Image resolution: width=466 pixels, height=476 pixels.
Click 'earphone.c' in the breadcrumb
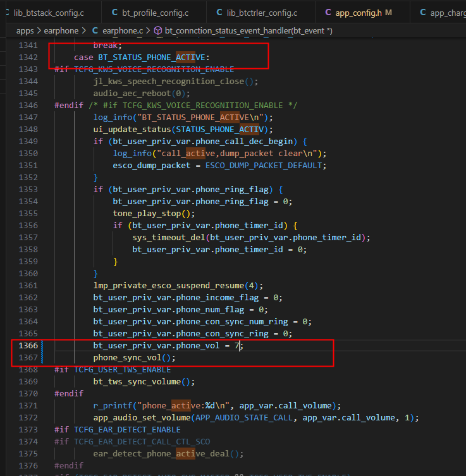pos(123,31)
